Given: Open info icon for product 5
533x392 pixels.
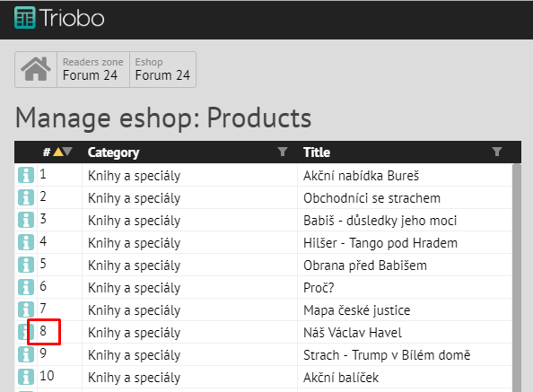Looking at the screenshot, I should coord(26,265).
